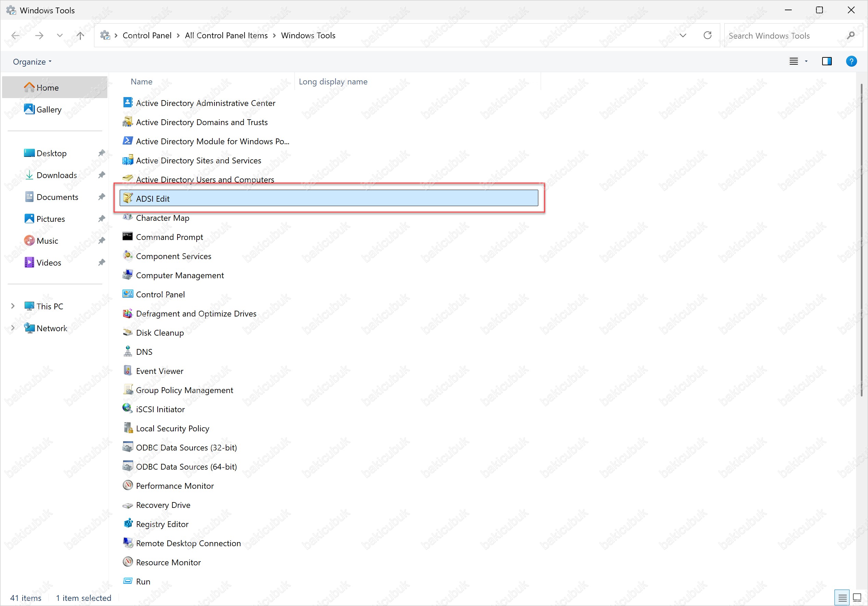Select the iSCSI Initiator icon
Image resolution: width=868 pixels, height=606 pixels.
pos(128,409)
